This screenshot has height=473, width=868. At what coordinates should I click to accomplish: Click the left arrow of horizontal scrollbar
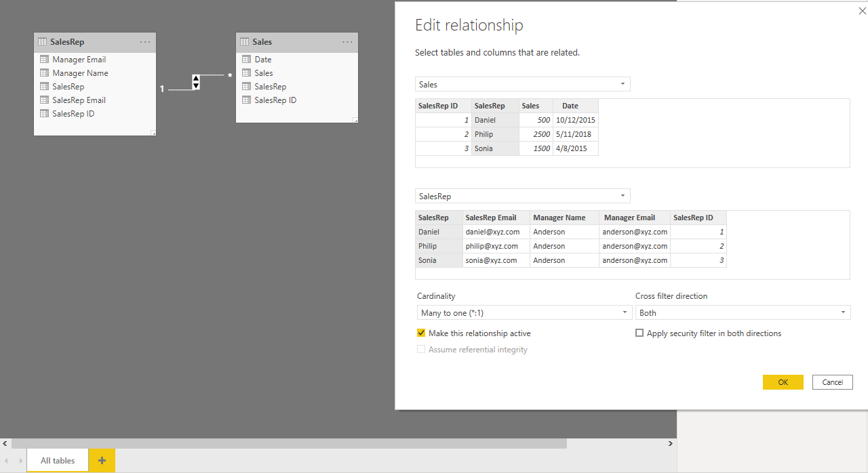pos(5,444)
